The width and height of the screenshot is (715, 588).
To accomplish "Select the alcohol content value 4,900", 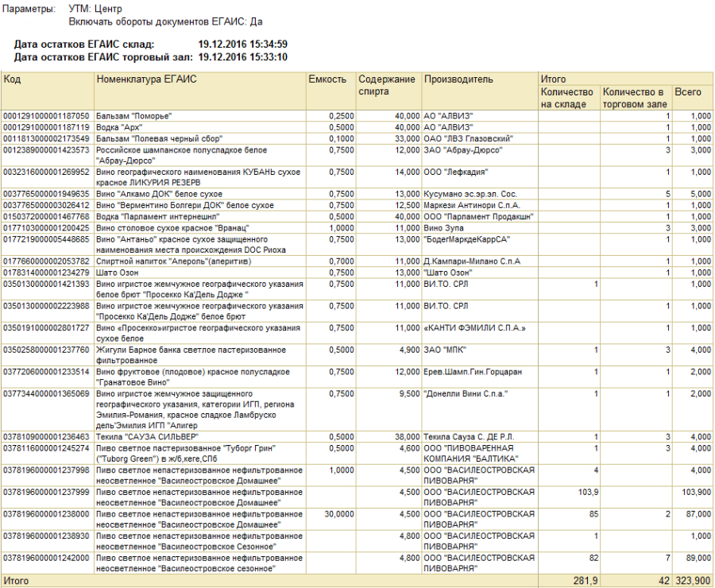I will click(409, 350).
